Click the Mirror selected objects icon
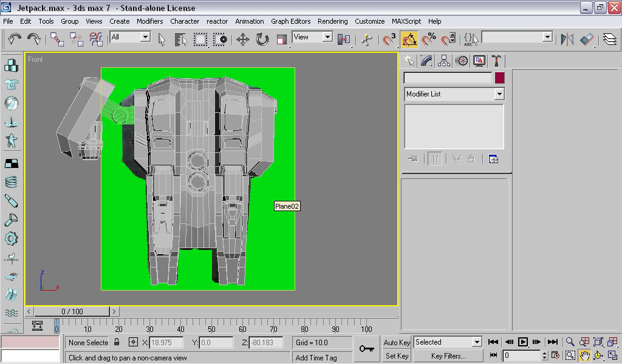This screenshot has width=622, height=364. 567,39
